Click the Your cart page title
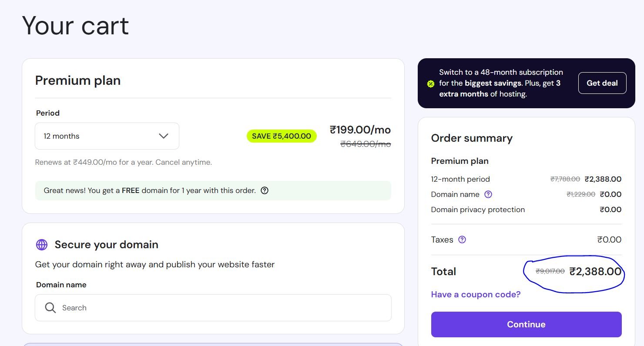 coord(75,26)
